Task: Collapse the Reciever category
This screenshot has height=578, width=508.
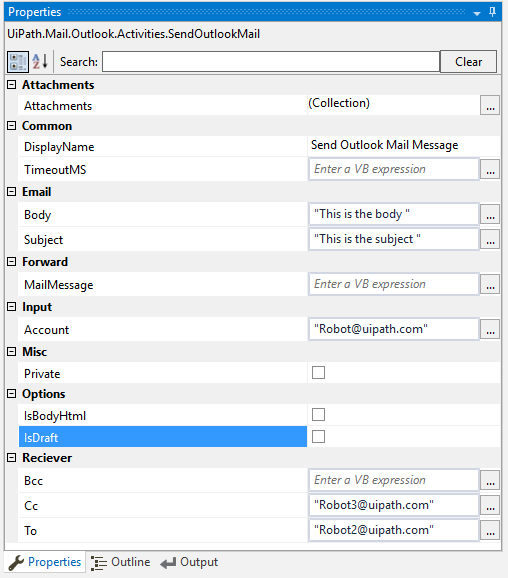Action: [12, 458]
